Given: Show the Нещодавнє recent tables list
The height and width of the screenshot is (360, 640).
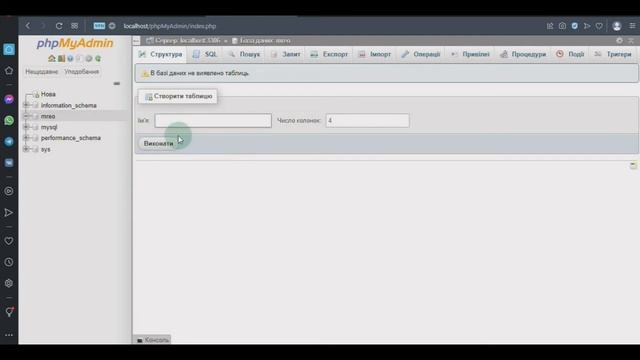Looking at the screenshot, I should 42,72.
